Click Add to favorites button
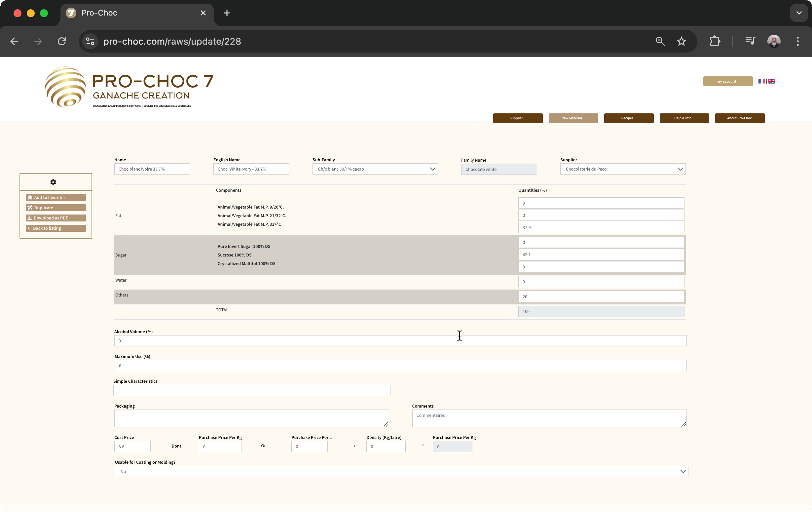The width and height of the screenshot is (812, 512). coord(55,197)
